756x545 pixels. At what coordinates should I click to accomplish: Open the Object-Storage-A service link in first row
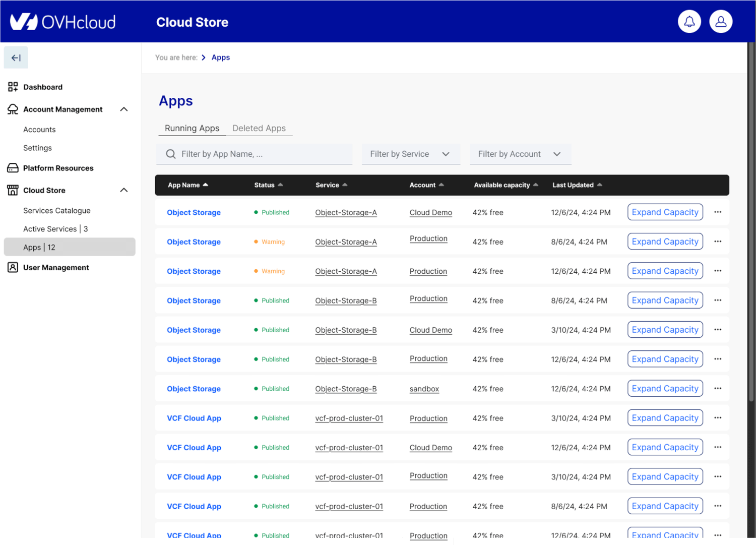tap(346, 213)
